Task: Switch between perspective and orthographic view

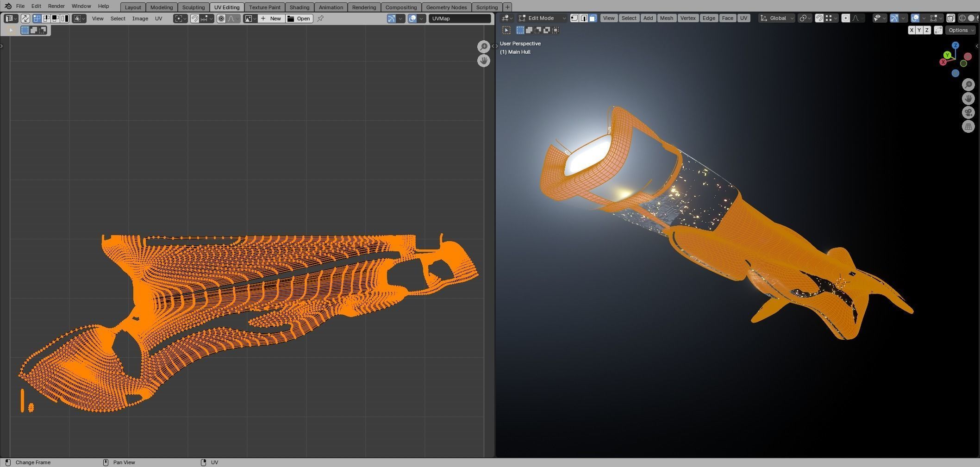Action: [x=968, y=126]
